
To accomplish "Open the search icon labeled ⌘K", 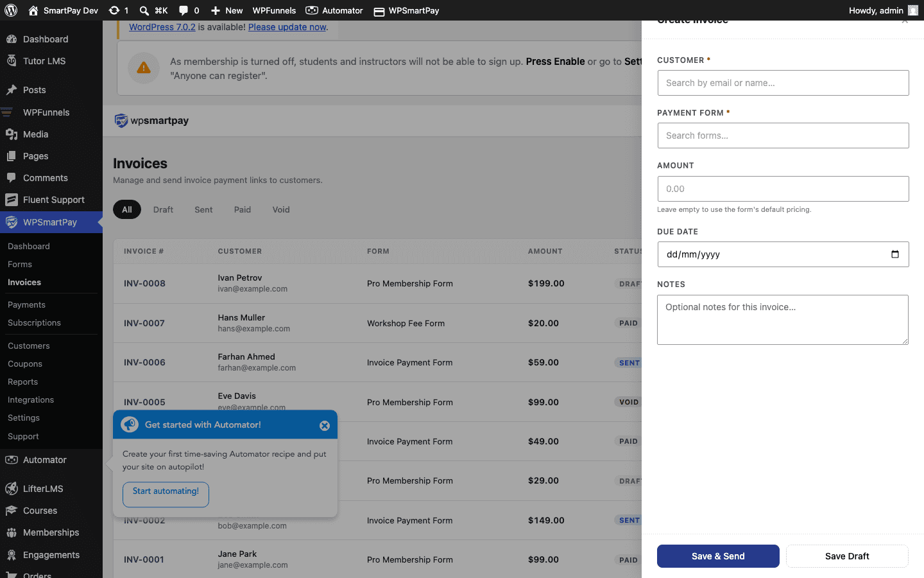I will 153,10.
